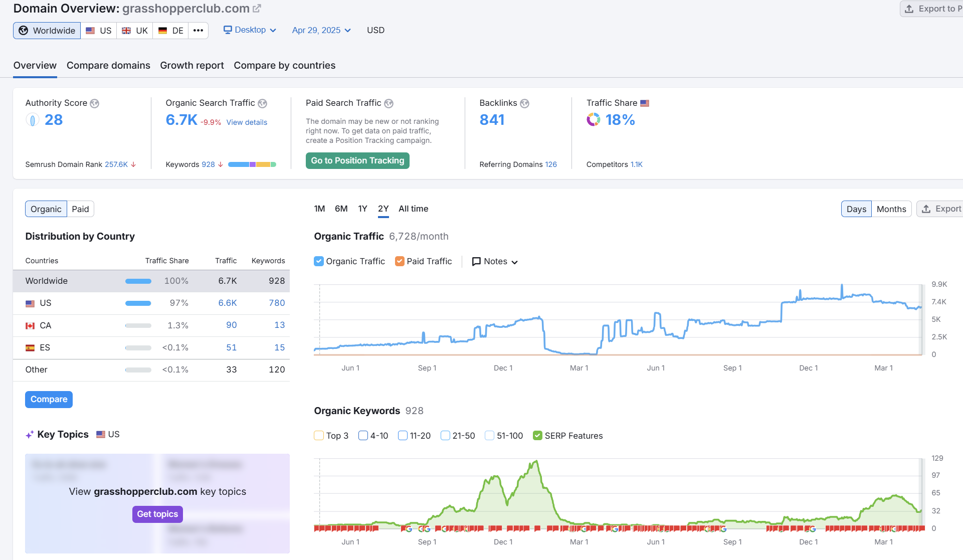Expand the Notes dropdown
This screenshot has width=963, height=560.
tap(495, 262)
